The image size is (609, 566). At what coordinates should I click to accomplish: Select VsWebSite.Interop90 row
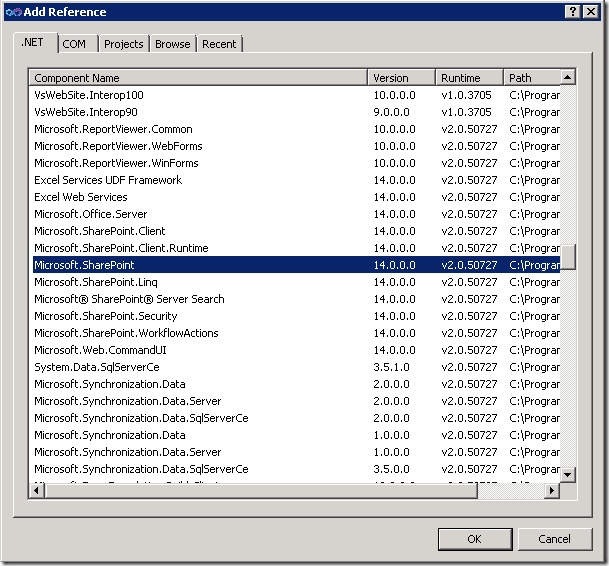[296, 112]
